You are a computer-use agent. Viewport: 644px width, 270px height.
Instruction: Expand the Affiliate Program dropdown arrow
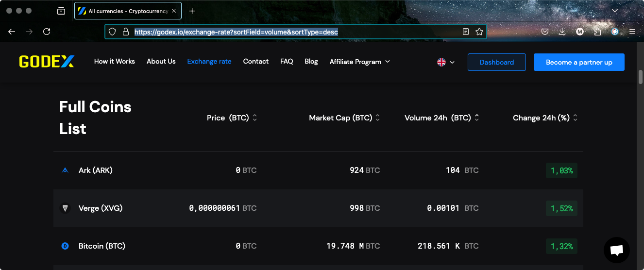click(x=388, y=62)
